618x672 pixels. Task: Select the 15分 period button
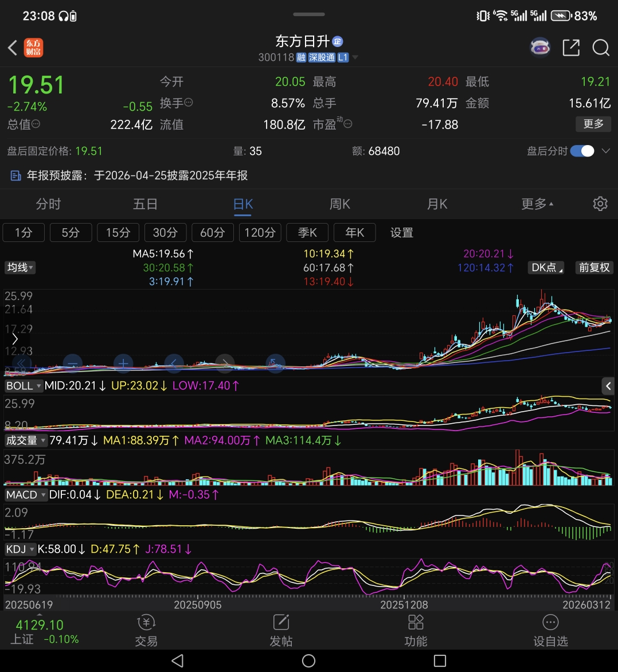(118, 232)
